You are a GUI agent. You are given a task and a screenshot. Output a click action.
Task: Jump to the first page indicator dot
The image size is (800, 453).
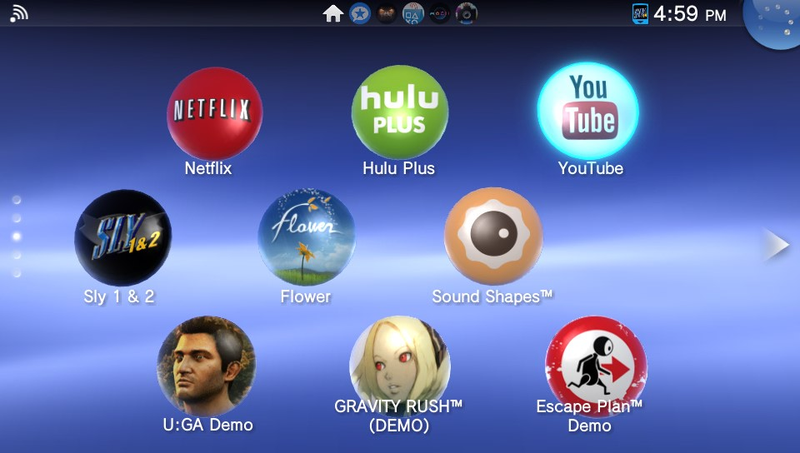[x=17, y=200]
